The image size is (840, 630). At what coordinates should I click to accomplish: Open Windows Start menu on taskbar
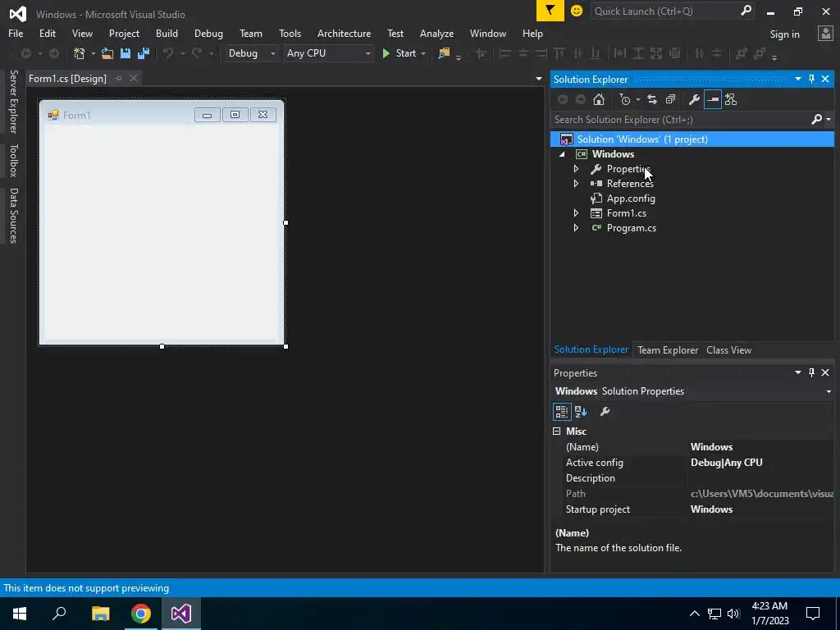20,614
